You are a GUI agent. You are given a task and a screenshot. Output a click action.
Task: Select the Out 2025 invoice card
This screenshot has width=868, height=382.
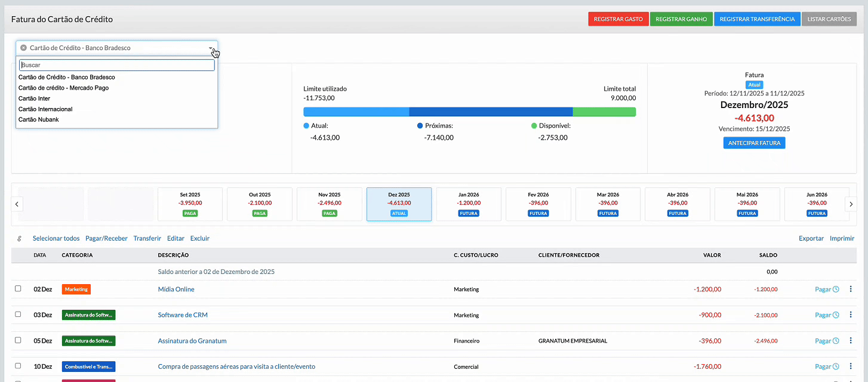click(x=260, y=204)
